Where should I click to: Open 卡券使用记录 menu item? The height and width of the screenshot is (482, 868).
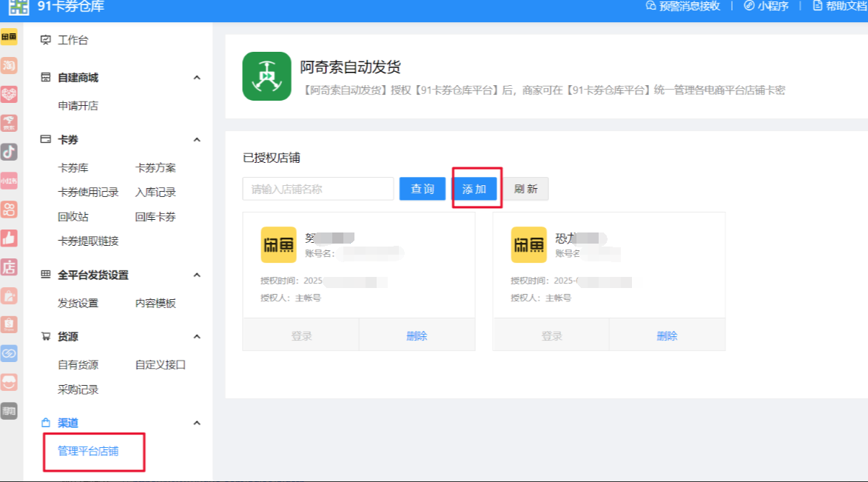coord(88,193)
